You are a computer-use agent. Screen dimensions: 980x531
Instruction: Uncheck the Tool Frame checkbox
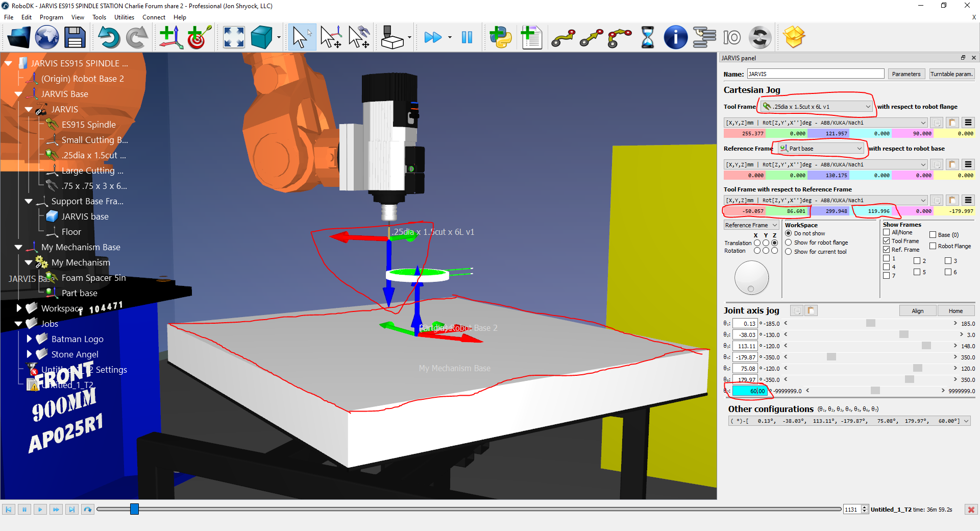coord(887,241)
